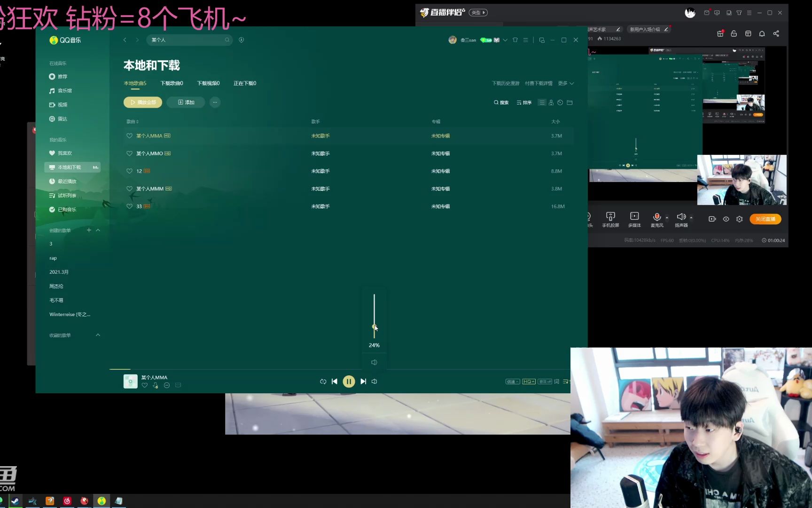
Task: Switch to singer view icon
Action: click(551, 103)
